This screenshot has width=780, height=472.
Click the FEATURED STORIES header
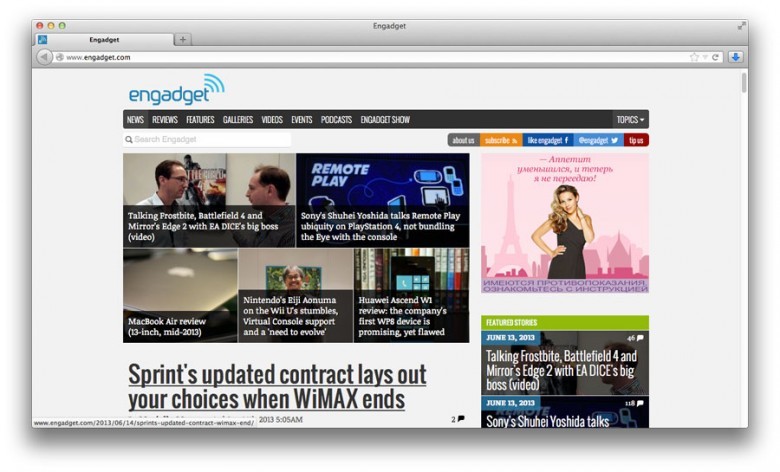point(565,323)
